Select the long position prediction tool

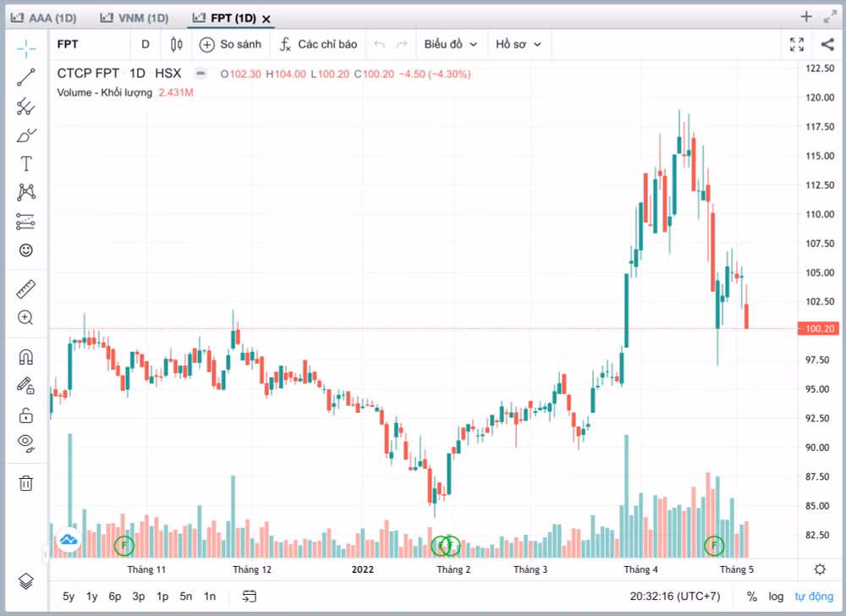click(x=26, y=221)
